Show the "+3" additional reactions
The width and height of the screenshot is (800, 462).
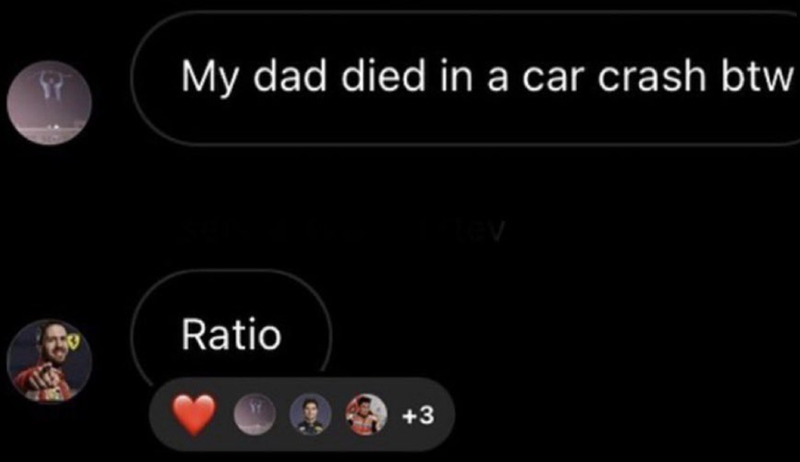[418, 416]
